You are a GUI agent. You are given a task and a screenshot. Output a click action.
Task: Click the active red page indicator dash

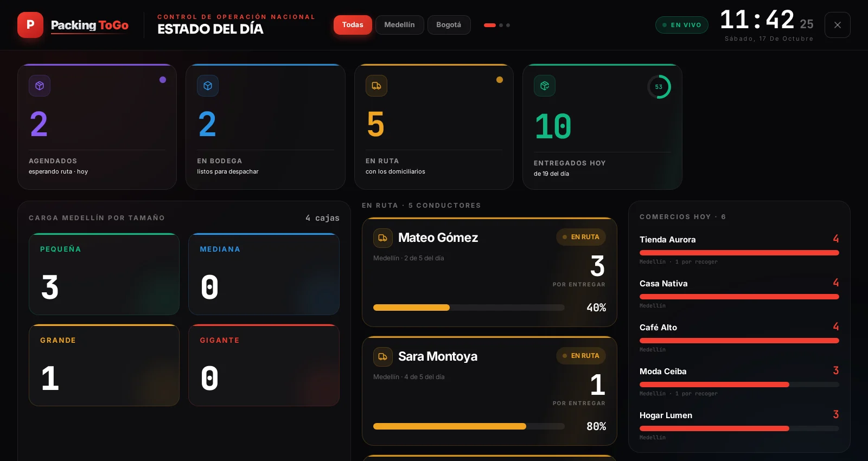click(x=490, y=25)
